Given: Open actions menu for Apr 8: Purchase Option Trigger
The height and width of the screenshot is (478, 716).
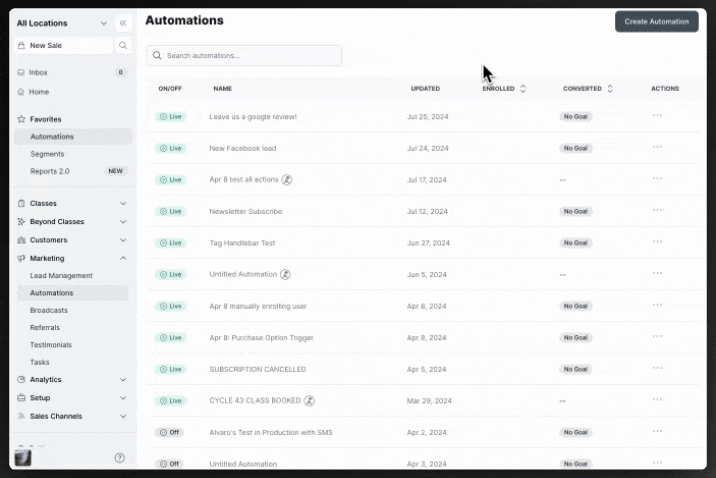Looking at the screenshot, I should pyautogui.click(x=657, y=336).
